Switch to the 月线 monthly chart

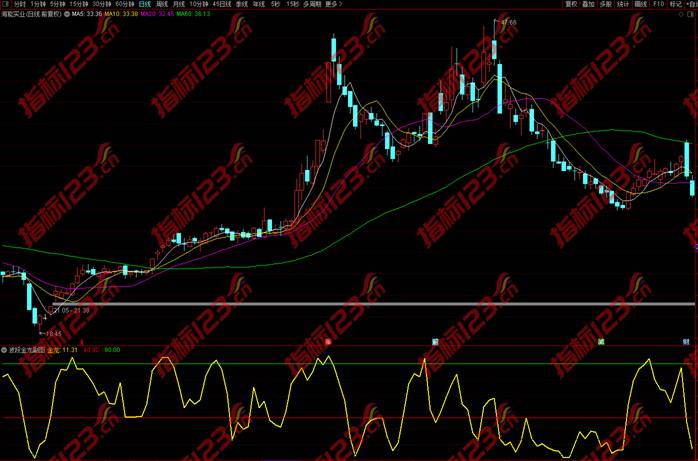point(179,4)
